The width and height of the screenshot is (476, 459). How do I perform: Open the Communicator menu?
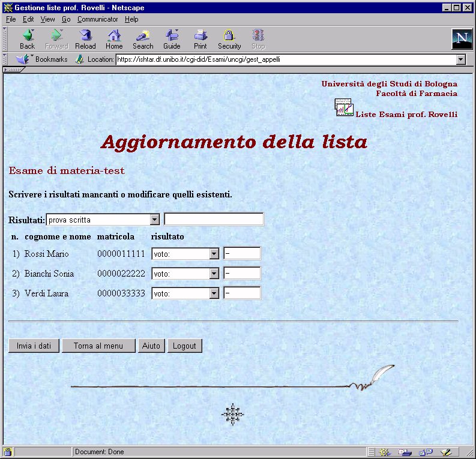(x=97, y=19)
